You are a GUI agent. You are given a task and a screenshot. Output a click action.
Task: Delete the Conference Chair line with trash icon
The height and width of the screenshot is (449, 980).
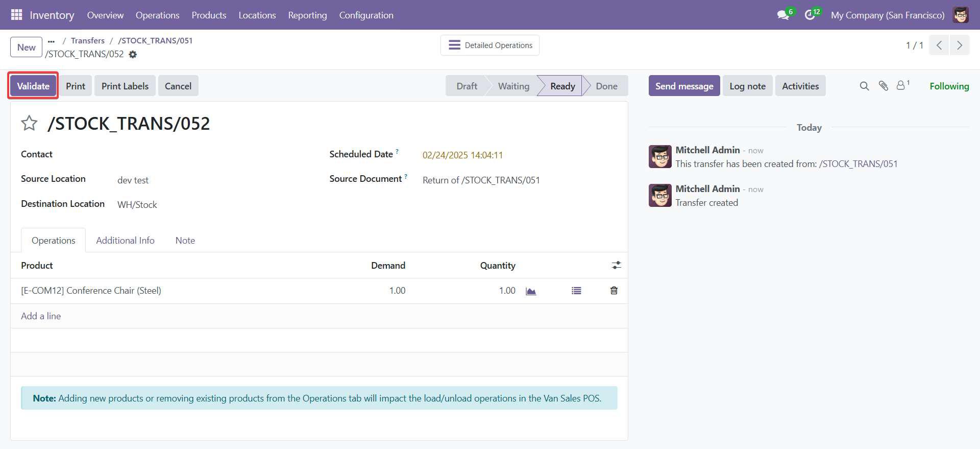click(614, 291)
